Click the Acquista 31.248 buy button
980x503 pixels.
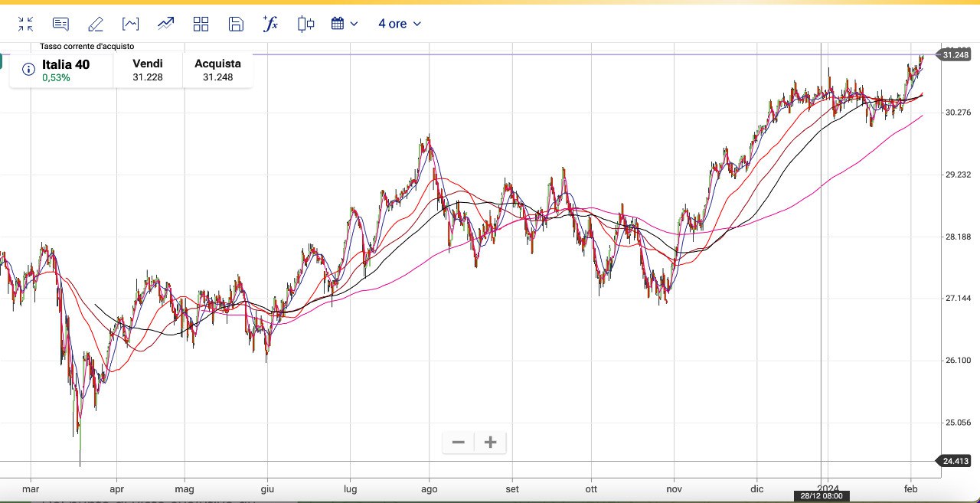[x=217, y=70]
